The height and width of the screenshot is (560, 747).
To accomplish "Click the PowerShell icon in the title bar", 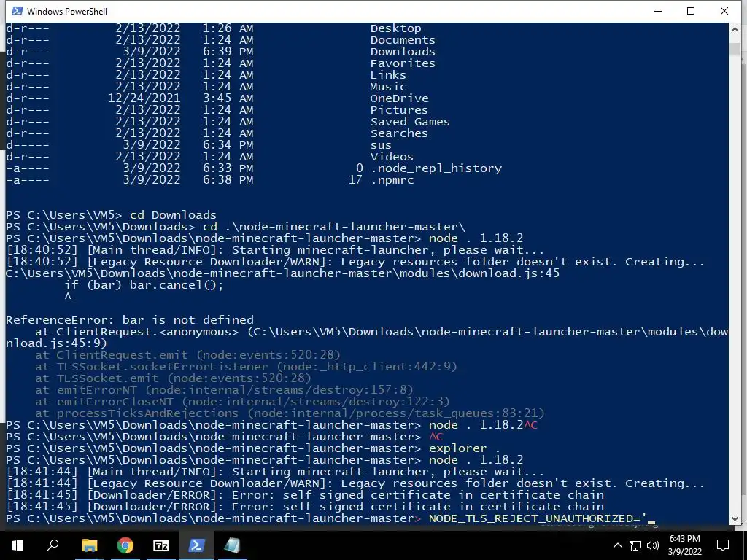I will pos(18,11).
